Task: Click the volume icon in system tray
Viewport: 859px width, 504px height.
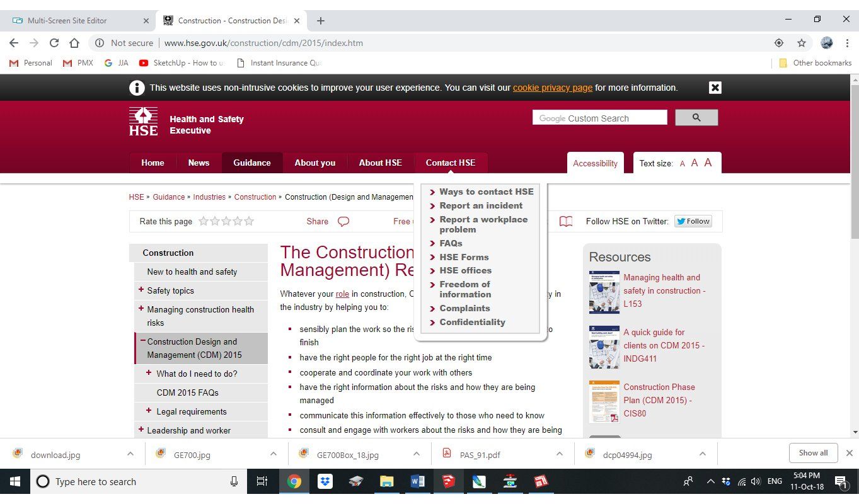Action: click(x=756, y=482)
